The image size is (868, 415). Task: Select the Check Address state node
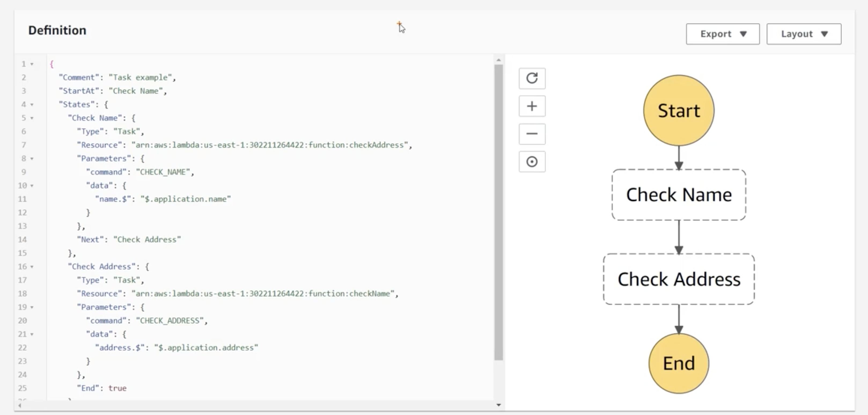coord(679,279)
